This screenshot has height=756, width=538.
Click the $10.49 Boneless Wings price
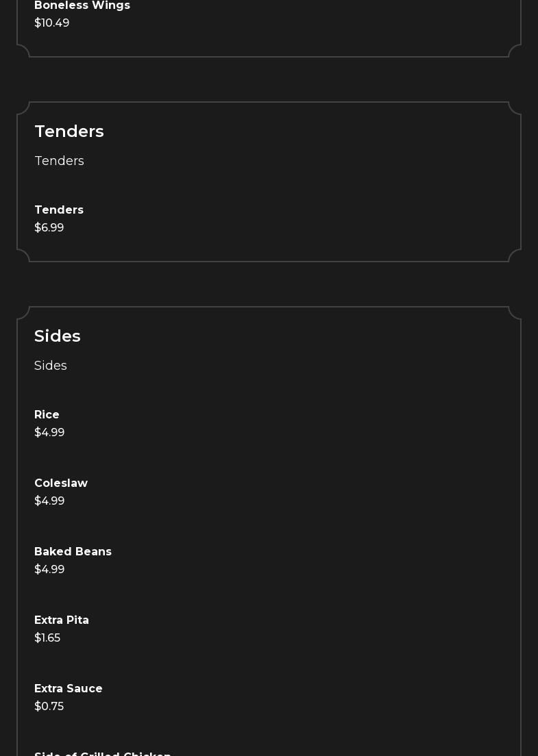point(52,23)
